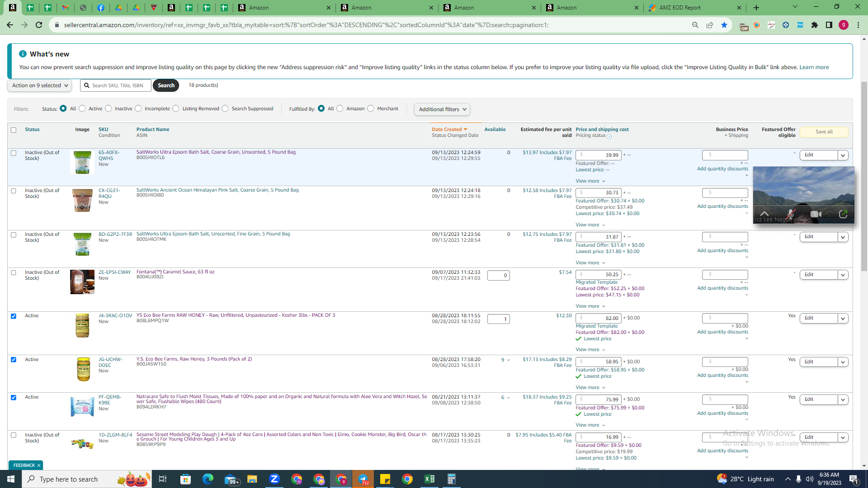This screenshot has height=488, width=868.
Task: Bookmark this page with the star icon
Action: pyautogui.click(x=724, y=25)
